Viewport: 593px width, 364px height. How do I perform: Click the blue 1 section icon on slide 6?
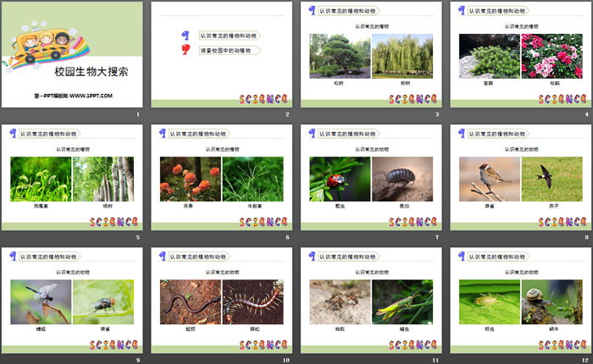click(163, 133)
